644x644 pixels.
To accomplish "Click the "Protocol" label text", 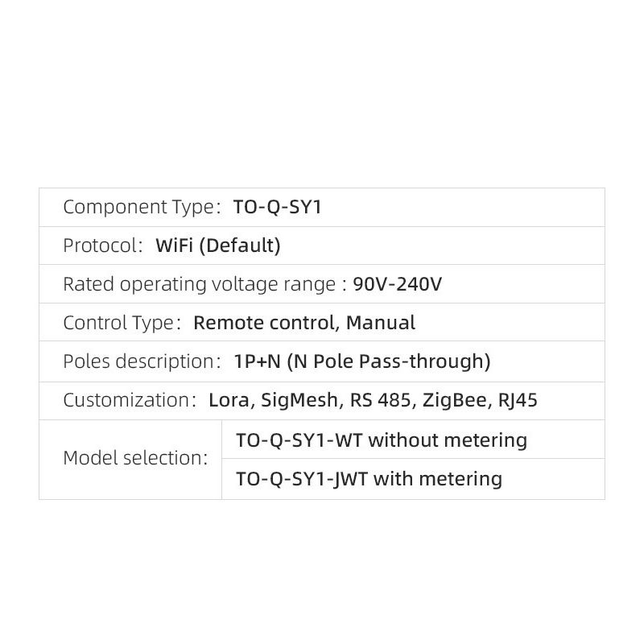I will coord(100,246).
